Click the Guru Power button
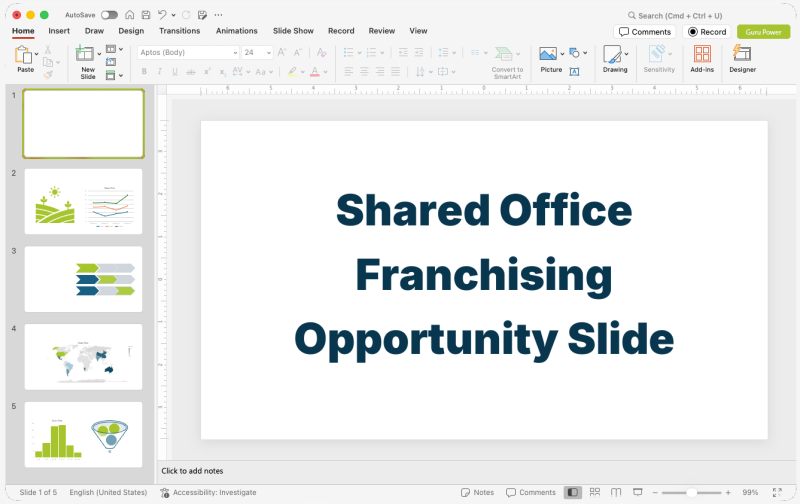Image resolution: width=800 pixels, height=504 pixels. coord(763,32)
